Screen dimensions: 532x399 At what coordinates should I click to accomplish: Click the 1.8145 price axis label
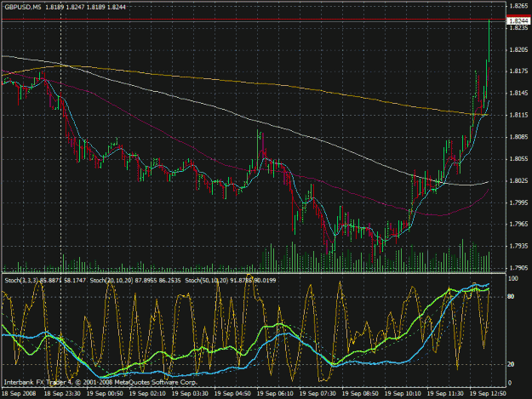519,93
